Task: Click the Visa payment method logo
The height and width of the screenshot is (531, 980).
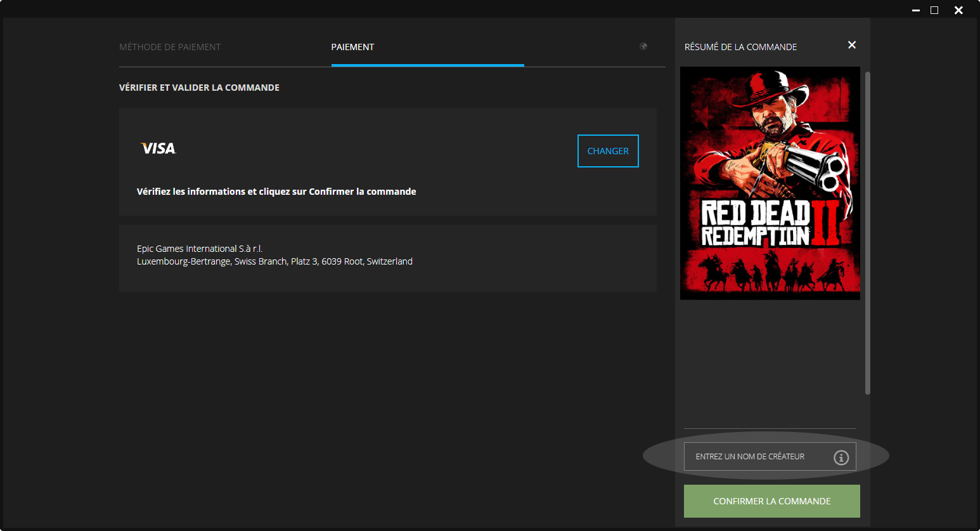Action: click(157, 148)
